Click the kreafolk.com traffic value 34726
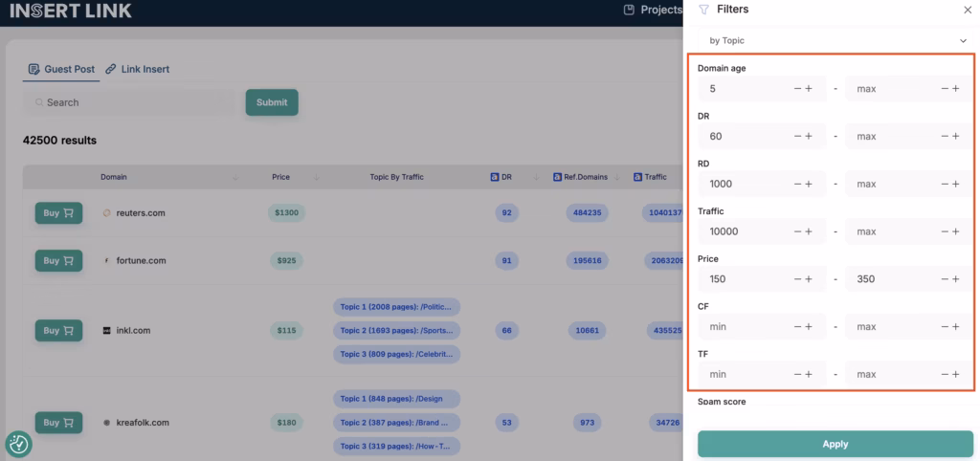 (x=668, y=423)
